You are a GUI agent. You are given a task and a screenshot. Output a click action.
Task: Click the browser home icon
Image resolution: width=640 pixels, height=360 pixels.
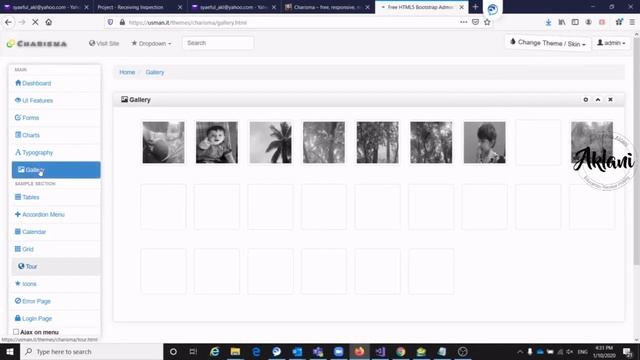tap(49, 22)
